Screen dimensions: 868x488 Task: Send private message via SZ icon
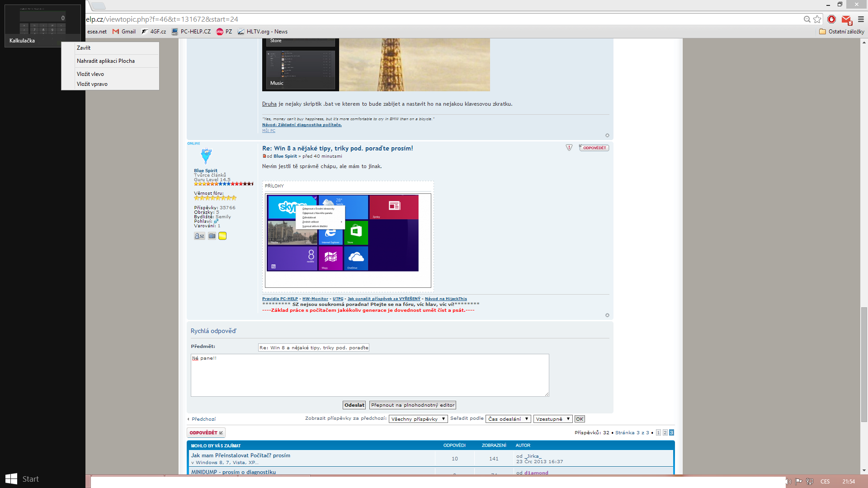tap(199, 236)
